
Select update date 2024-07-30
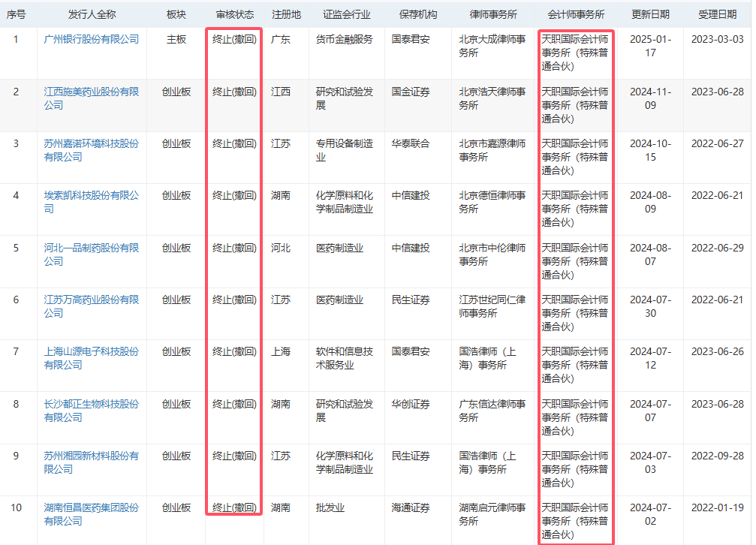[650, 306]
